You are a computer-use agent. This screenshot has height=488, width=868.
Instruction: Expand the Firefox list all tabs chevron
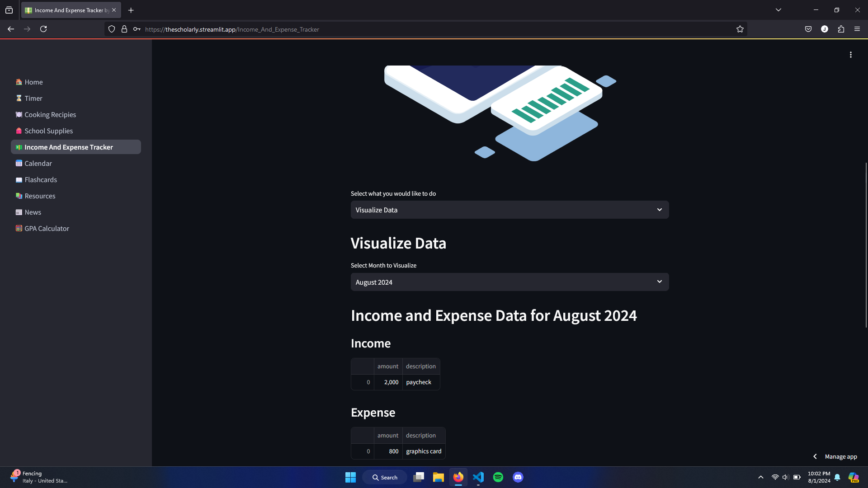tap(778, 10)
